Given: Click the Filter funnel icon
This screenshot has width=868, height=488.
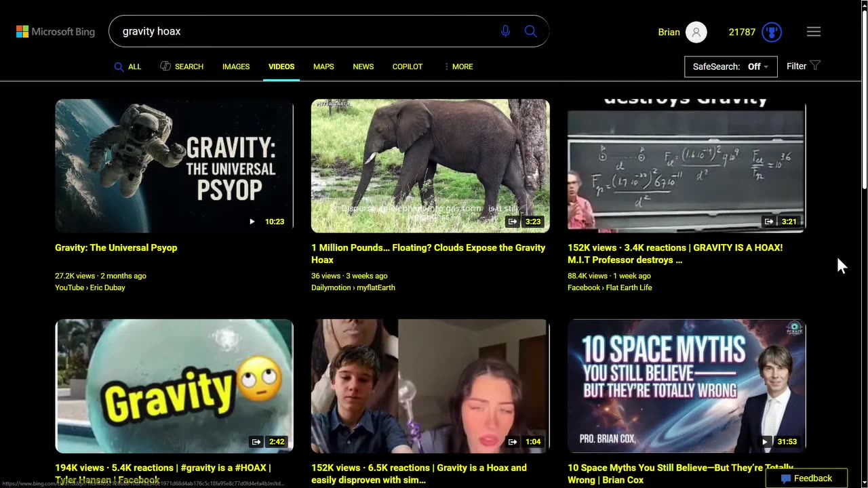Looking at the screenshot, I should click(x=815, y=66).
